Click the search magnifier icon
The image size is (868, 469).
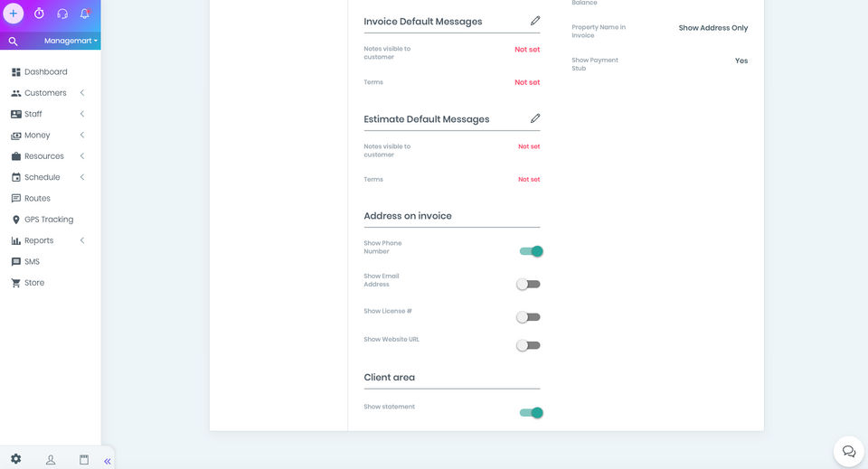pyautogui.click(x=13, y=41)
